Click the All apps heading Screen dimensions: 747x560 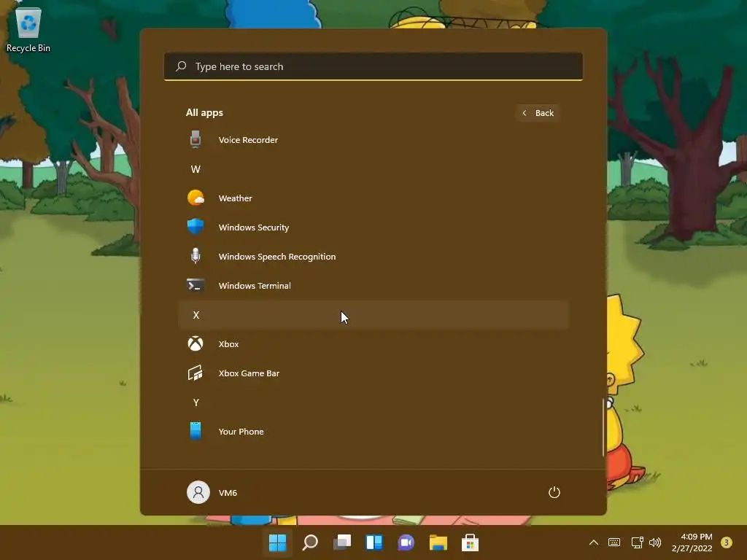[204, 112]
